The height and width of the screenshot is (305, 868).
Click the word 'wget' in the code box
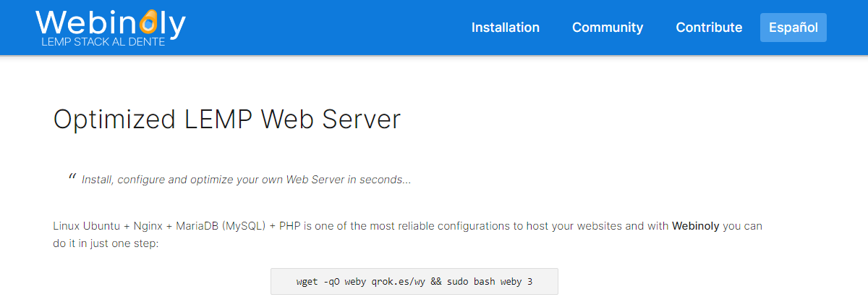click(307, 281)
